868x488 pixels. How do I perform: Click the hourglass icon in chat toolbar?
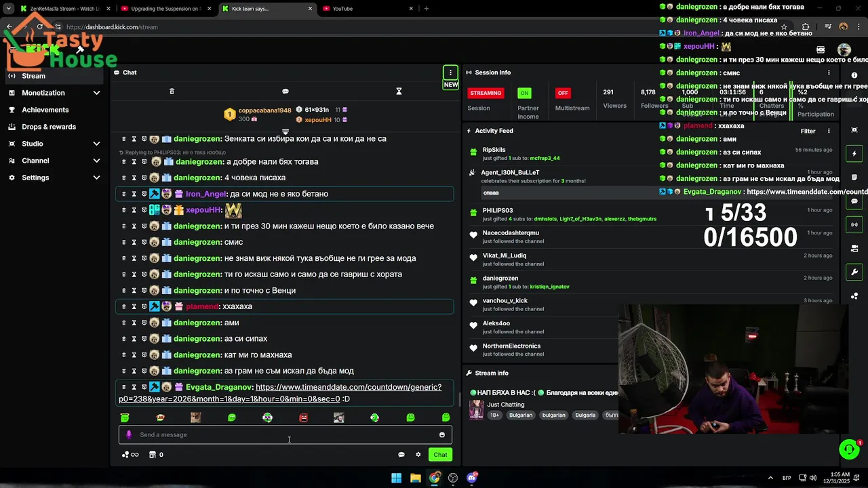click(399, 91)
